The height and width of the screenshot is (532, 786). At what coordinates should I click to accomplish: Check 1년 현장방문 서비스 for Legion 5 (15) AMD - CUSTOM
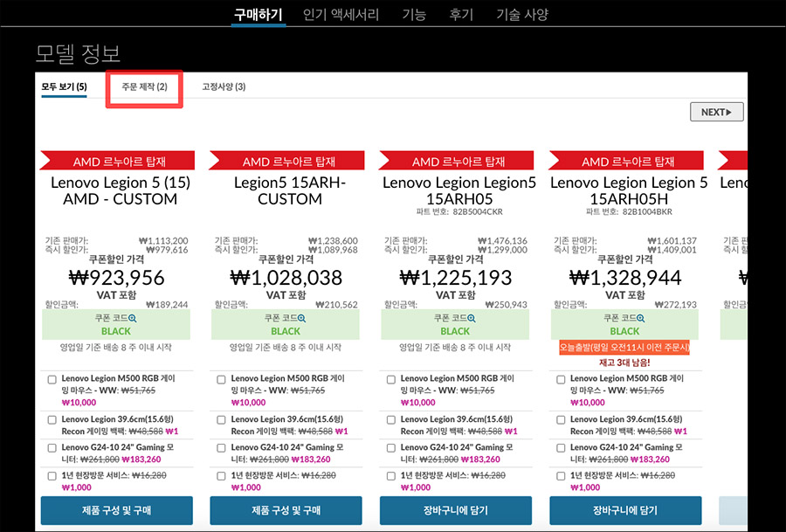(52, 476)
